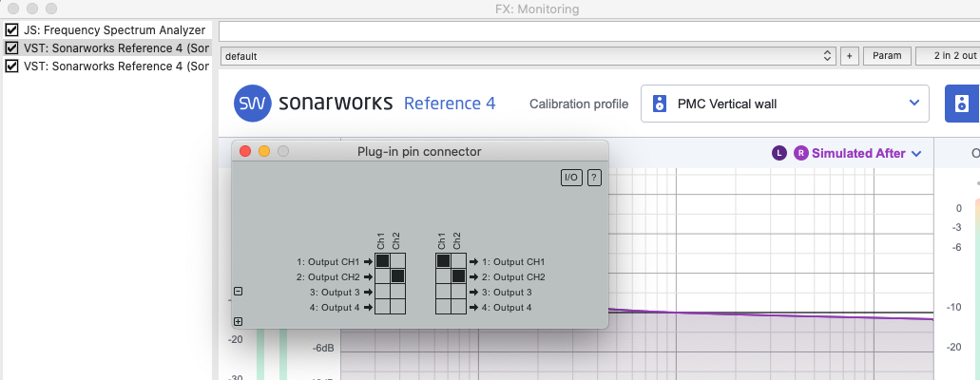Toggle right grid Ch2 to Output CH2 pin
The image size is (980, 380).
pos(459,276)
